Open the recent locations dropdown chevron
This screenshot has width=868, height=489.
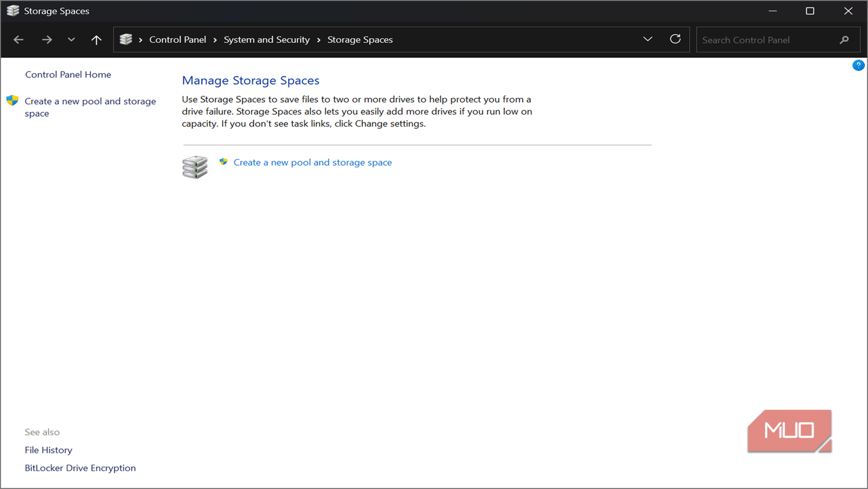pyautogui.click(x=71, y=40)
